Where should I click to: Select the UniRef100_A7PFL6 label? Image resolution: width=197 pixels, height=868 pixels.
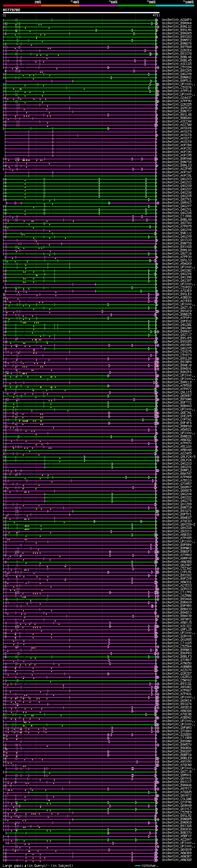click(177, 91)
